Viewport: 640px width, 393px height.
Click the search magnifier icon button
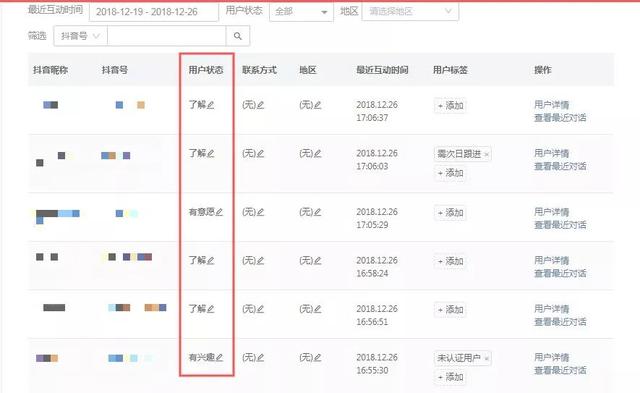(238, 36)
